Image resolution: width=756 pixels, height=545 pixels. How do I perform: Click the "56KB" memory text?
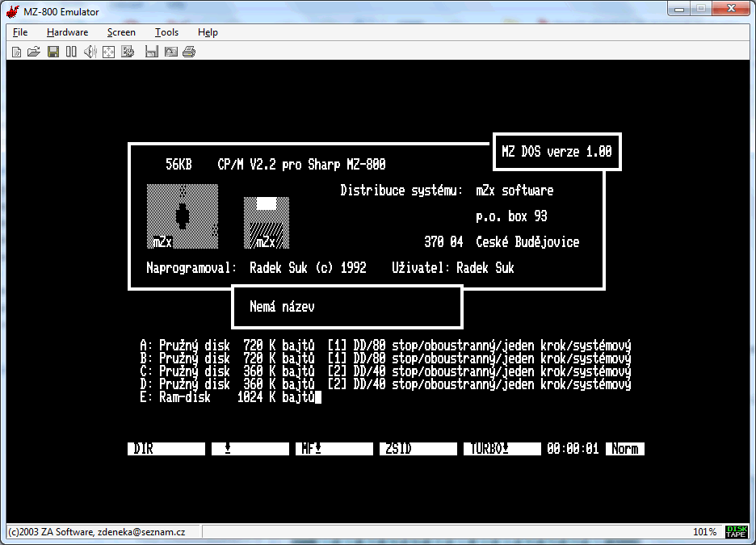click(x=178, y=165)
